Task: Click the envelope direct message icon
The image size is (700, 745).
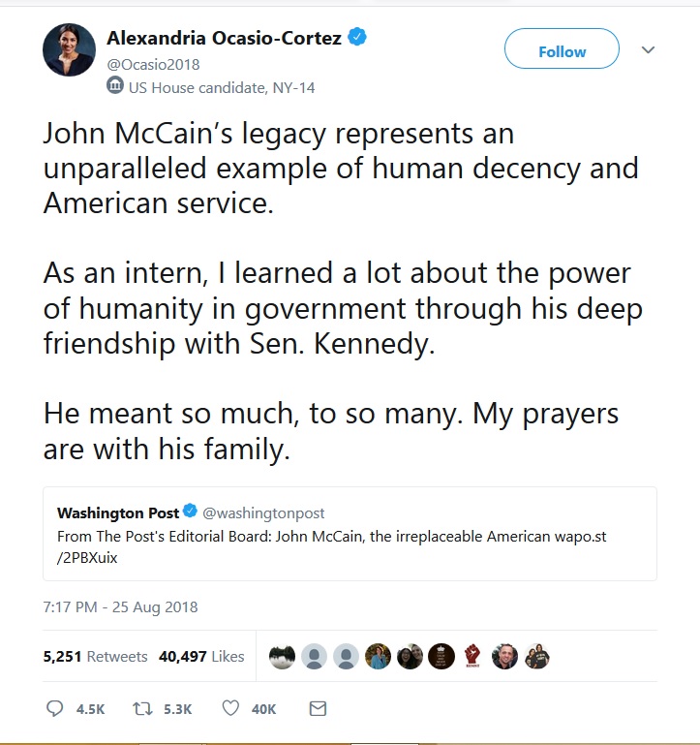Action: click(x=318, y=709)
